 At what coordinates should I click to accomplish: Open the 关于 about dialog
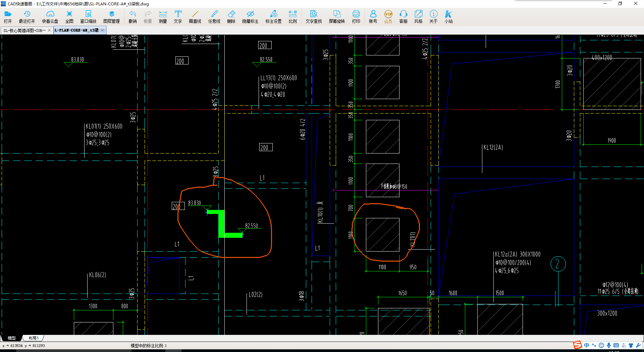tap(433, 16)
